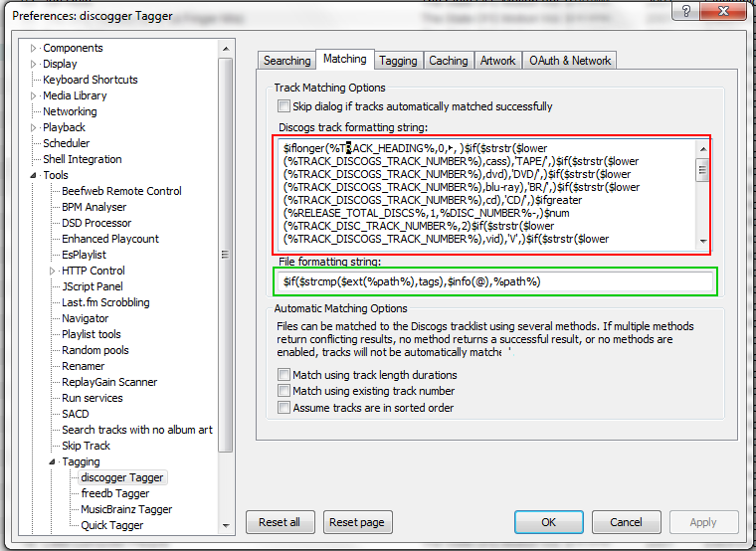Click the Reset all button

pyautogui.click(x=280, y=522)
